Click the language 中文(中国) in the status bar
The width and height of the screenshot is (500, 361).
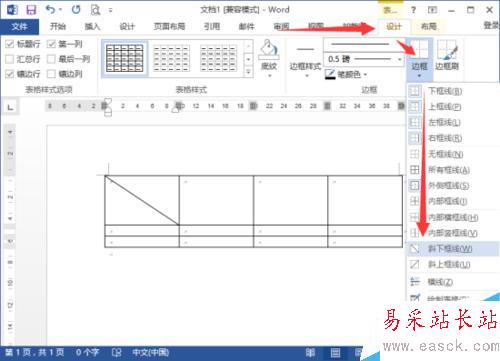point(151,352)
